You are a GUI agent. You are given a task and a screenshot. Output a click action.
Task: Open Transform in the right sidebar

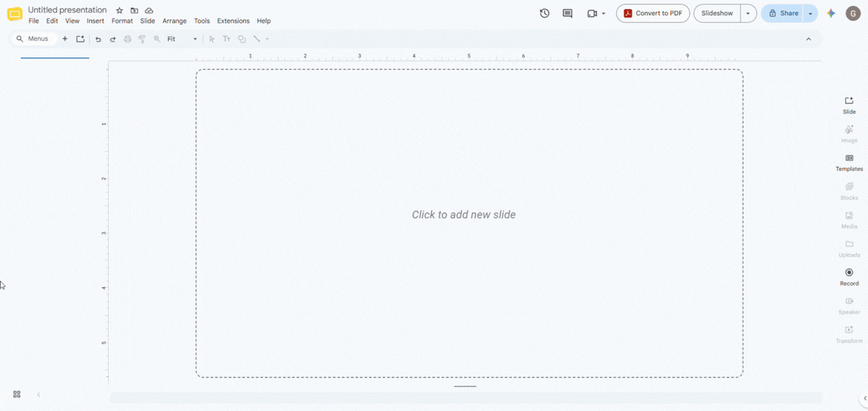[x=849, y=335]
